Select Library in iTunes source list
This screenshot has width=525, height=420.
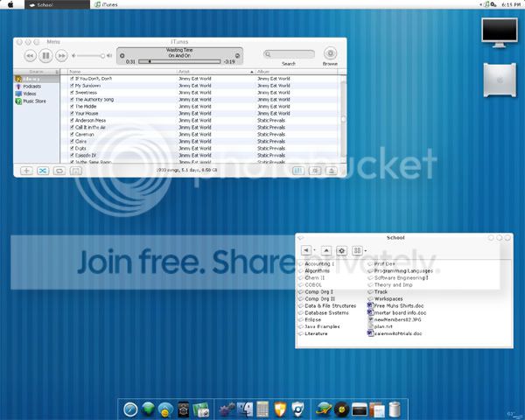click(36, 79)
